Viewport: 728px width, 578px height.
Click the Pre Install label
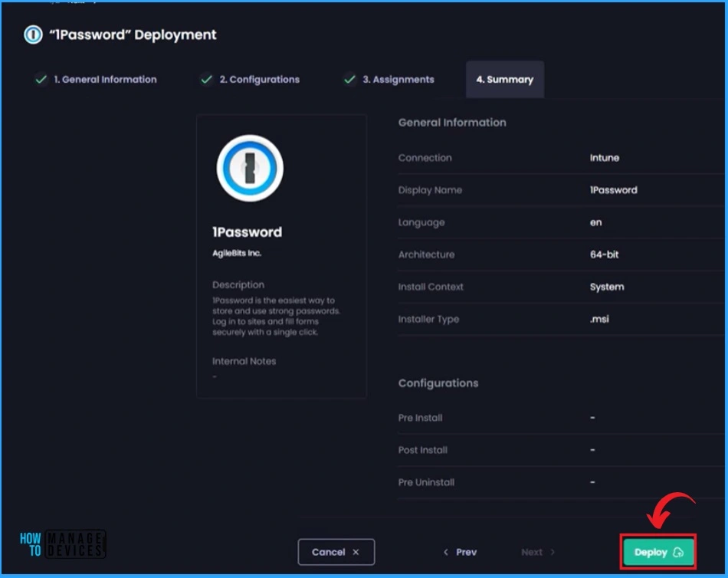point(420,418)
